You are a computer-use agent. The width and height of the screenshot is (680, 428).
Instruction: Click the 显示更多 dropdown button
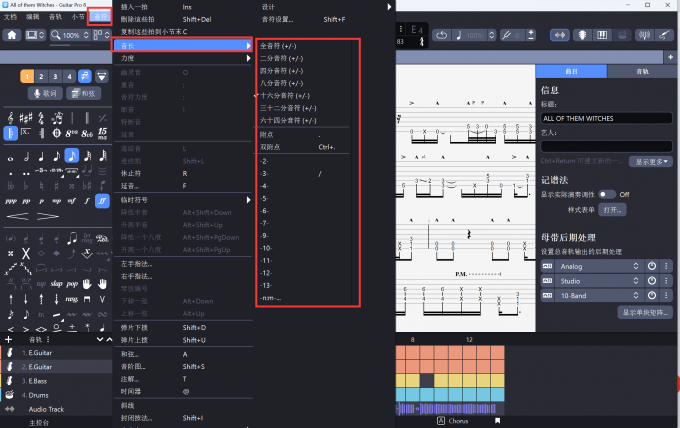(x=651, y=162)
